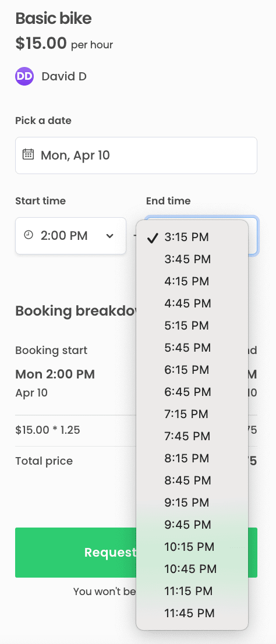Expand the start time chevron arrow
This screenshot has height=644, width=276.
109,236
